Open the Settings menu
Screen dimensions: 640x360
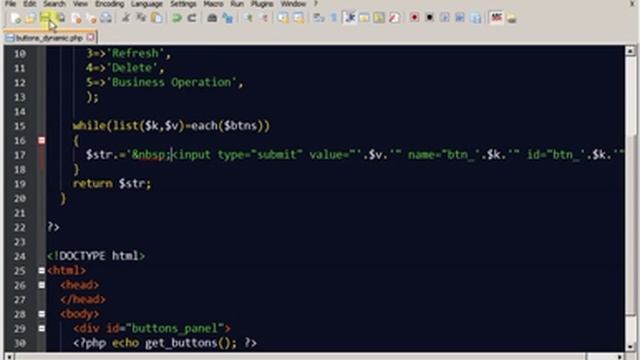183,4
